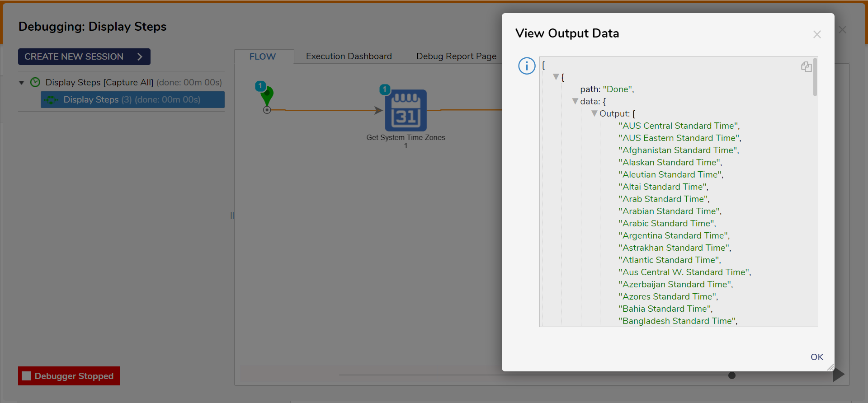The image size is (868, 403).
Task: Click "AUS Central Standard Time" entry
Action: pyautogui.click(x=679, y=126)
